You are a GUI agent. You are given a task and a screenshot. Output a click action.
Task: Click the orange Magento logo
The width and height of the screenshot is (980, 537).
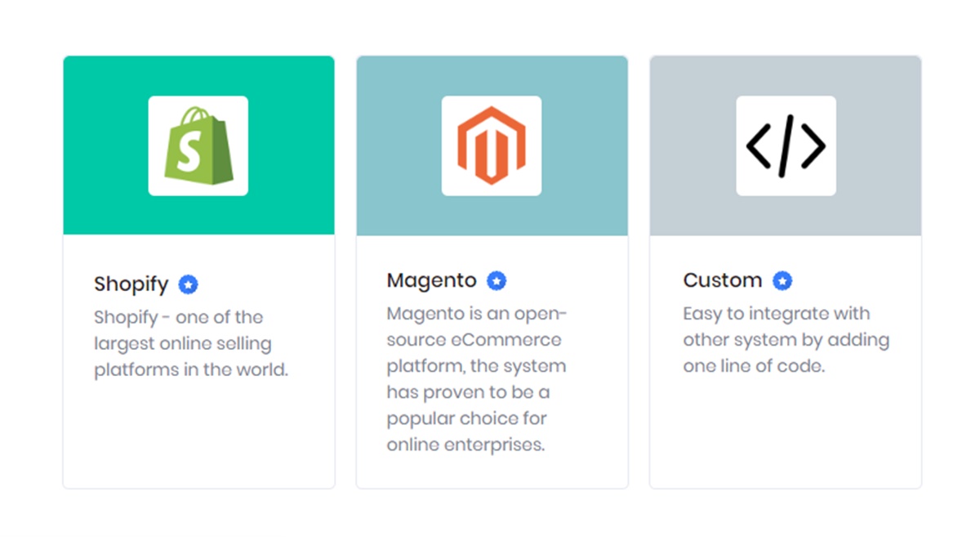click(x=492, y=145)
